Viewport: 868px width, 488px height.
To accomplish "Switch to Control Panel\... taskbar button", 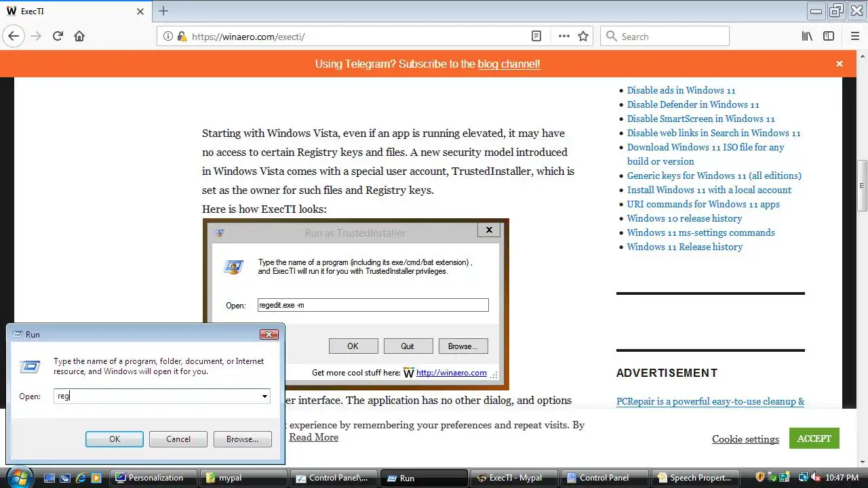I will pyautogui.click(x=335, y=478).
